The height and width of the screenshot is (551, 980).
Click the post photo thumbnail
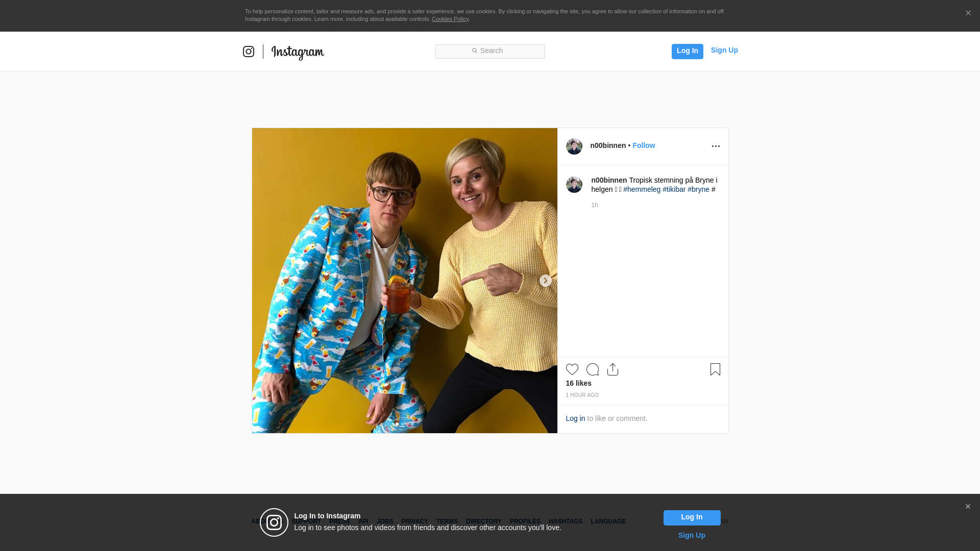click(x=404, y=281)
